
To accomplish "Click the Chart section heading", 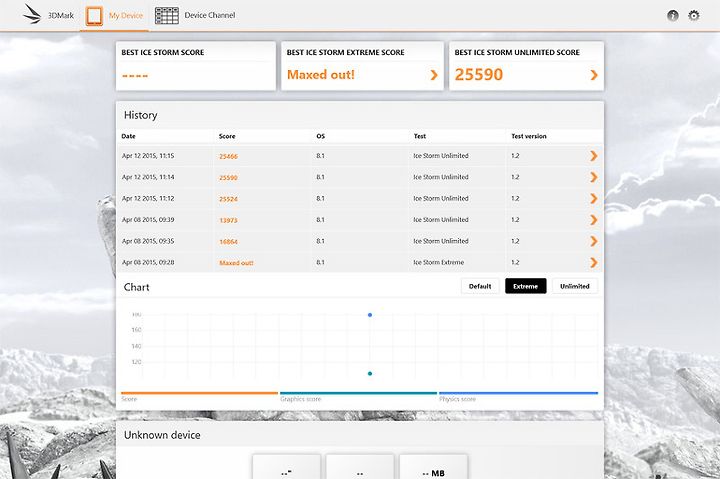I will (136, 287).
